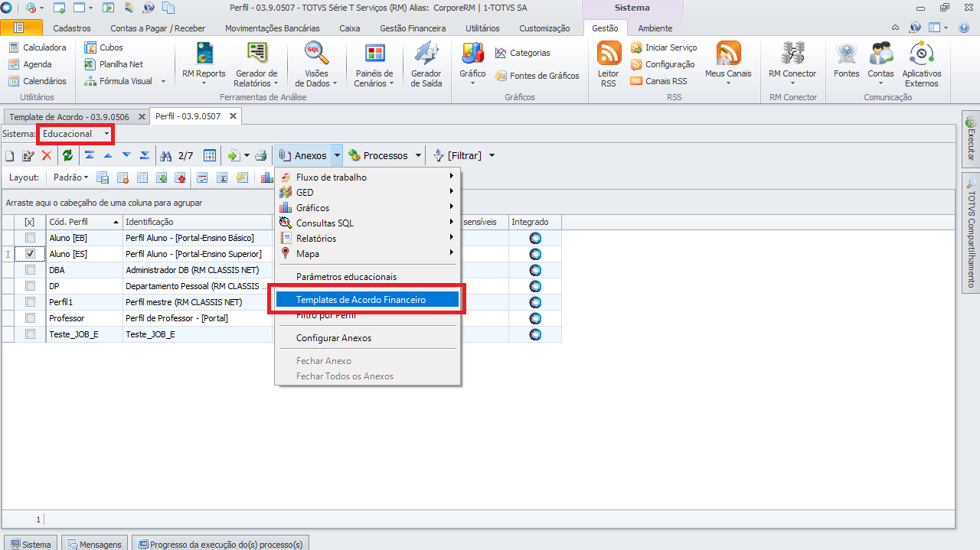
Task: Move to the previous record with up arrow
Action: pyautogui.click(x=108, y=155)
